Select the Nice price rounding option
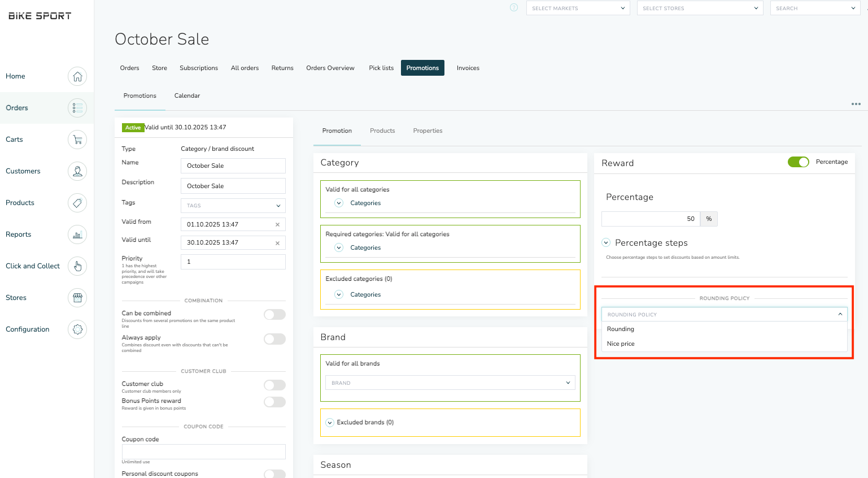Screen dimensions: 868x478 click(x=621, y=344)
